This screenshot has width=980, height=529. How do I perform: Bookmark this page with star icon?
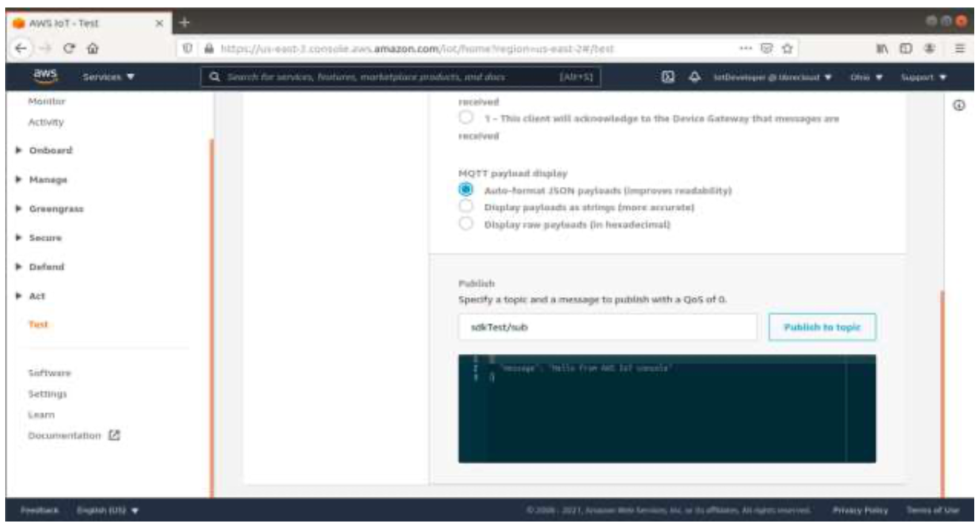point(787,48)
